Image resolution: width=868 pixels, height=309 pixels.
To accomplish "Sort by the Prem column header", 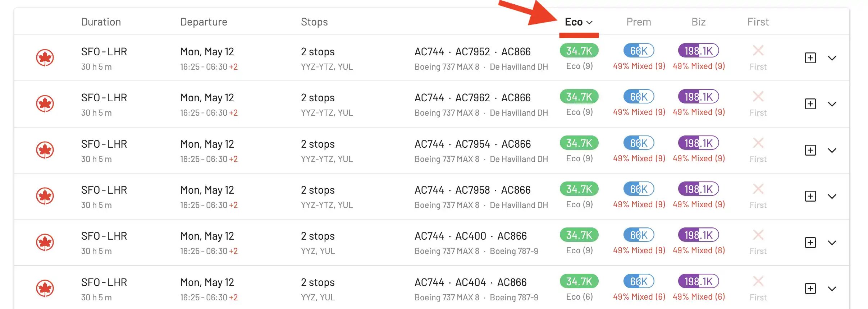I will 639,22.
